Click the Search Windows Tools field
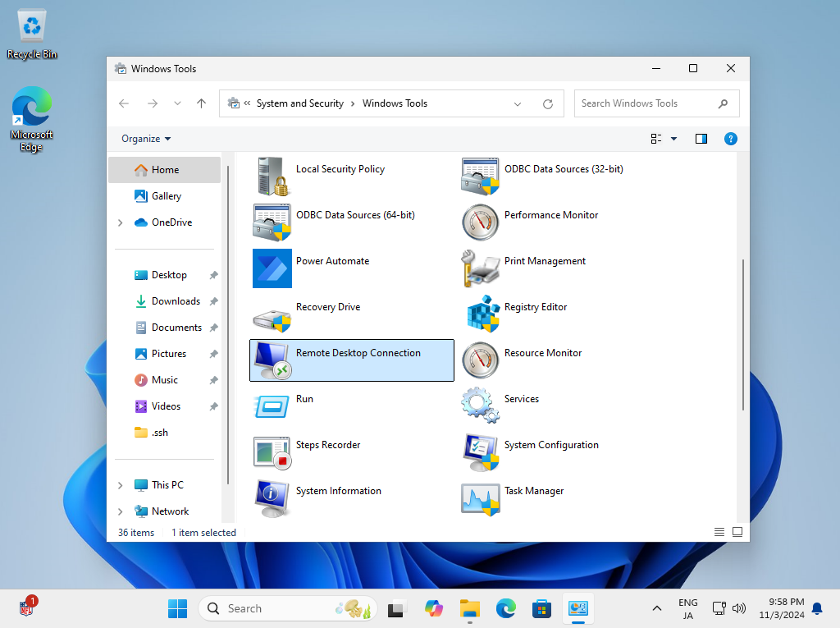This screenshot has height=628, width=840. pos(657,103)
